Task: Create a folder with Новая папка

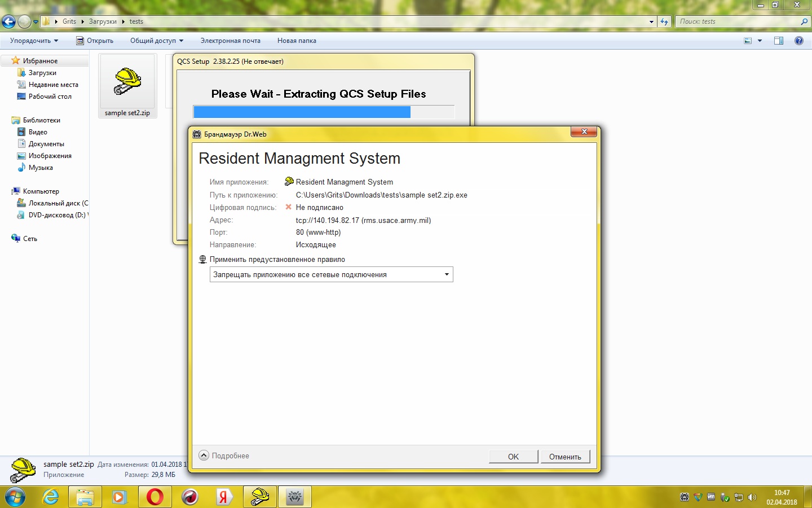Action: point(297,41)
